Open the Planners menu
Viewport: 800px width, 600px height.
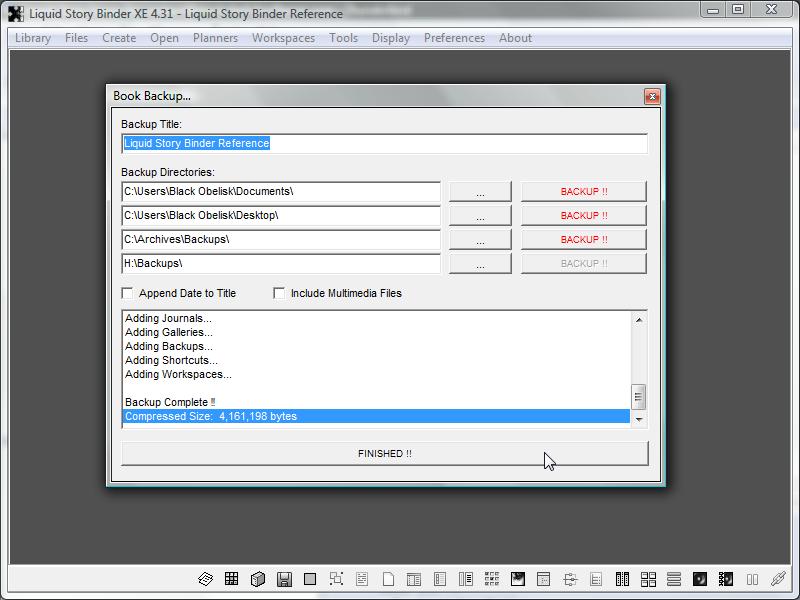215,38
